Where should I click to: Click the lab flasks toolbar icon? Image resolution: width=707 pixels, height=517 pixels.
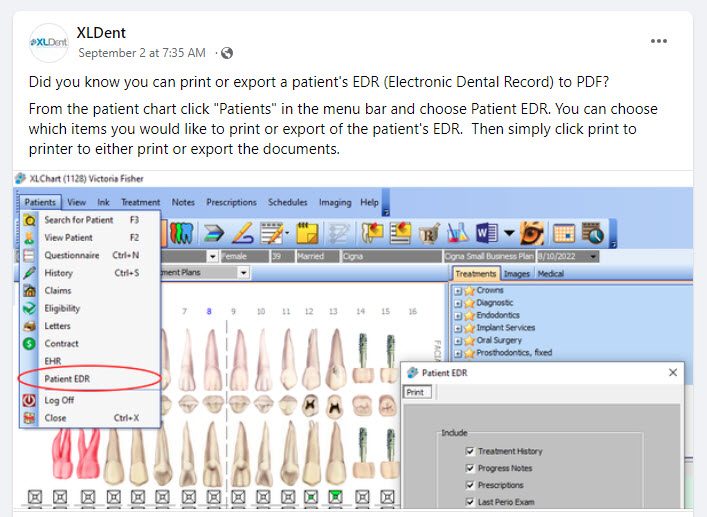click(458, 233)
